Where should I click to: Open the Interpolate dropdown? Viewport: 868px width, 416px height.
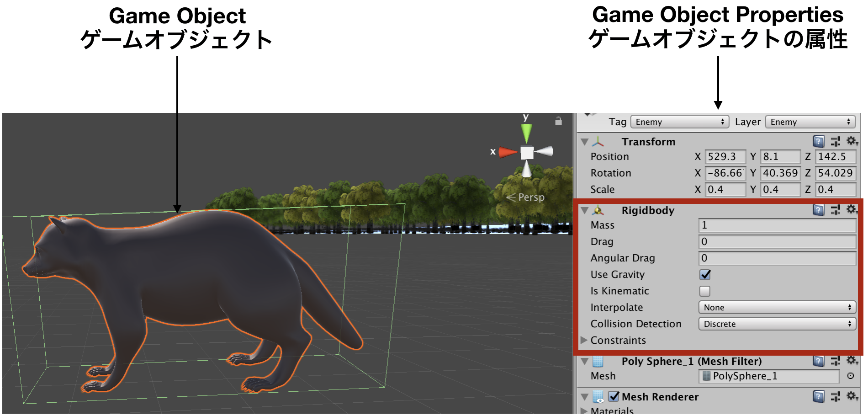click(x=777, y=307)
